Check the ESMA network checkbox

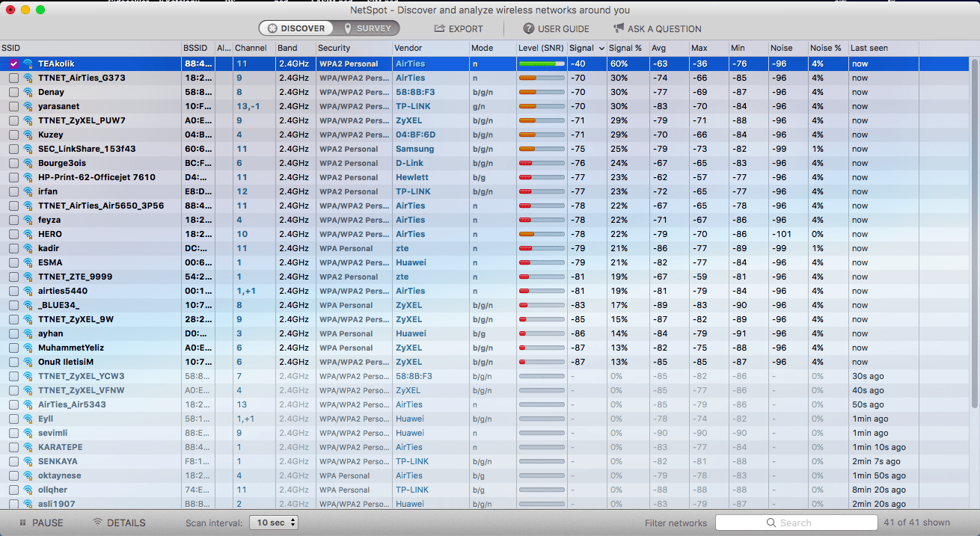[x=13, y=262]
